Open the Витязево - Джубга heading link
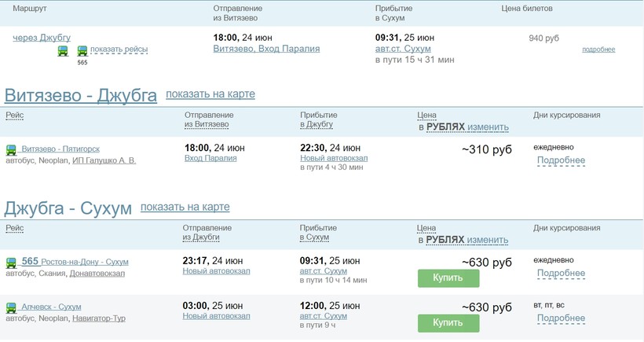This screenshot has height=342, width=644. [80, 95]
